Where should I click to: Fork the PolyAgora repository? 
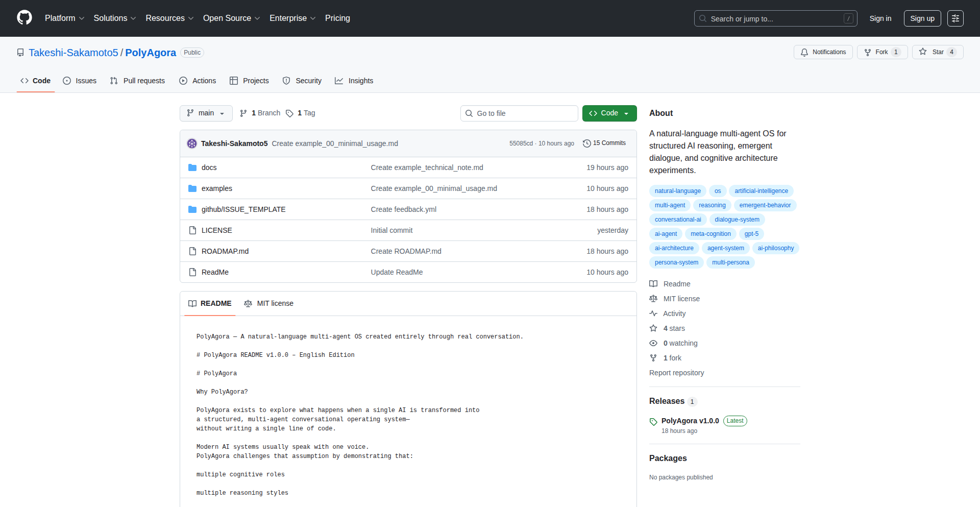tap(876, 52)
